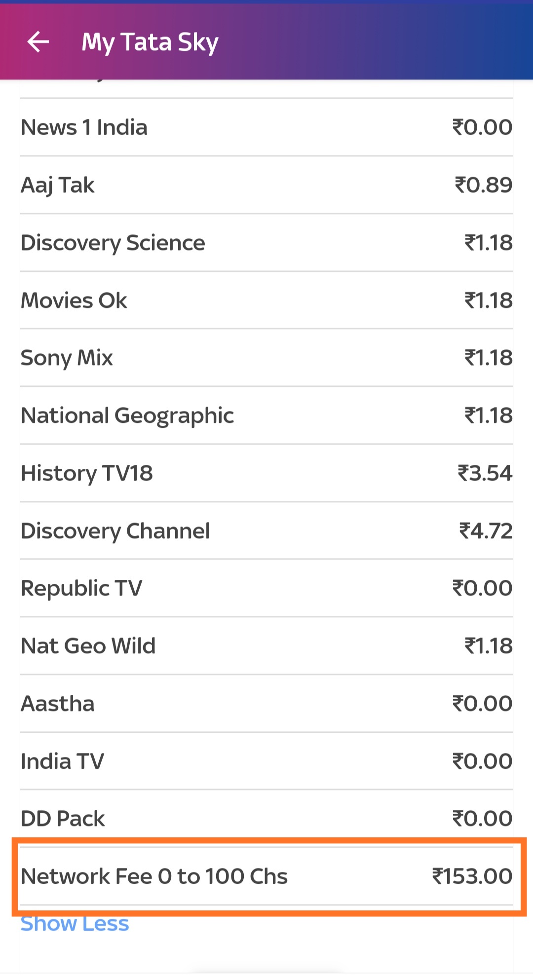Viewport: 533px width, 980px height.
Task: Tap the Discovery Science entry
Action: (x=266, y=243)
